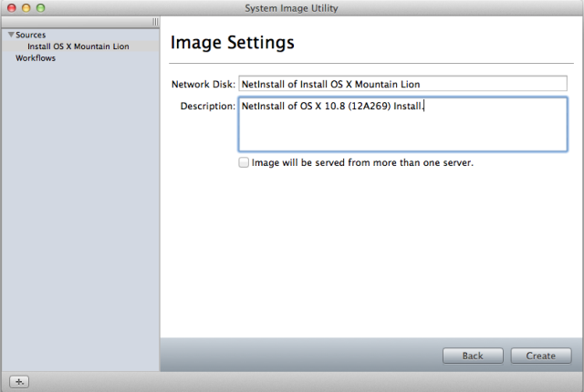Zoom the window with green button

[40, 8]
